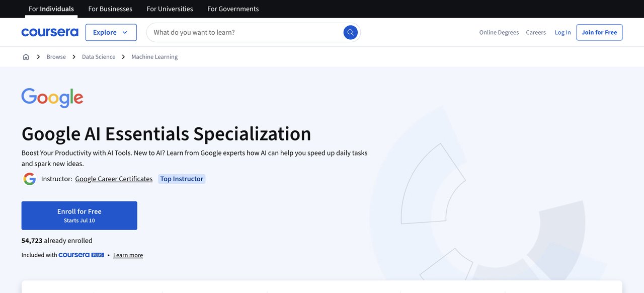Click the 'Boost Your Productivity with AI Tools' description

(x=195, y=158)
